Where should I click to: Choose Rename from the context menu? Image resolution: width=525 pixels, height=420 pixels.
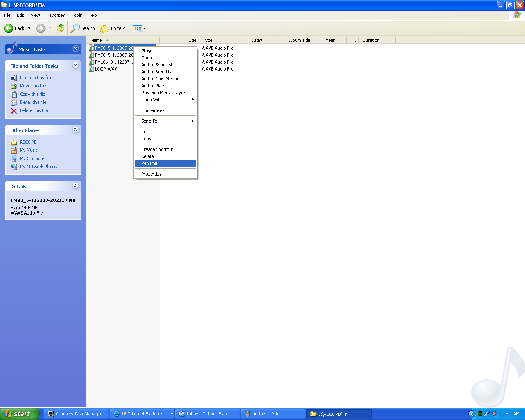pos(149,163)
